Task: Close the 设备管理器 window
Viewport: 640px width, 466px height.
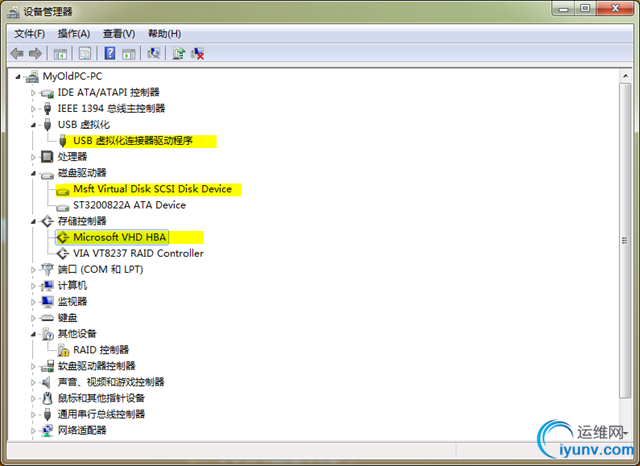Action: pos(616,9)
